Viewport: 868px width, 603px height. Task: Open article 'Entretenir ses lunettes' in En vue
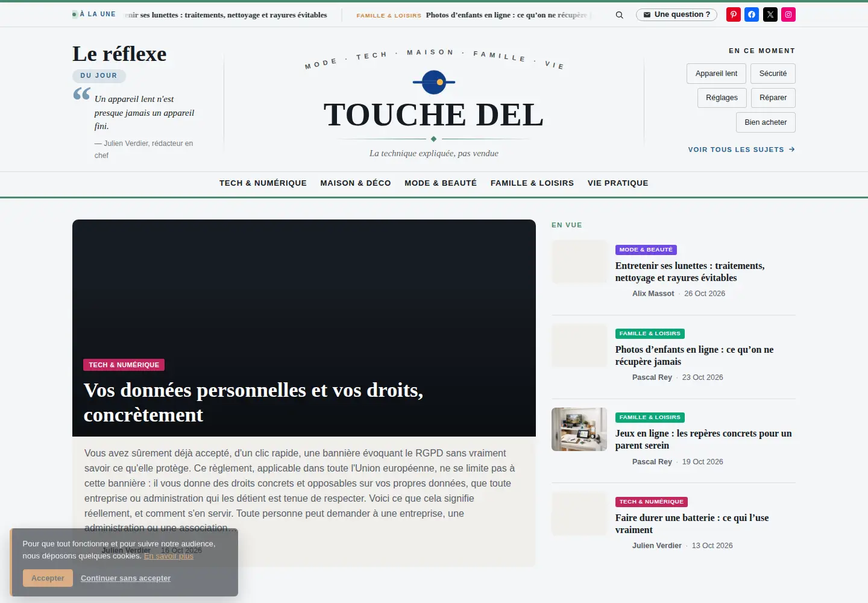point(690,272)
